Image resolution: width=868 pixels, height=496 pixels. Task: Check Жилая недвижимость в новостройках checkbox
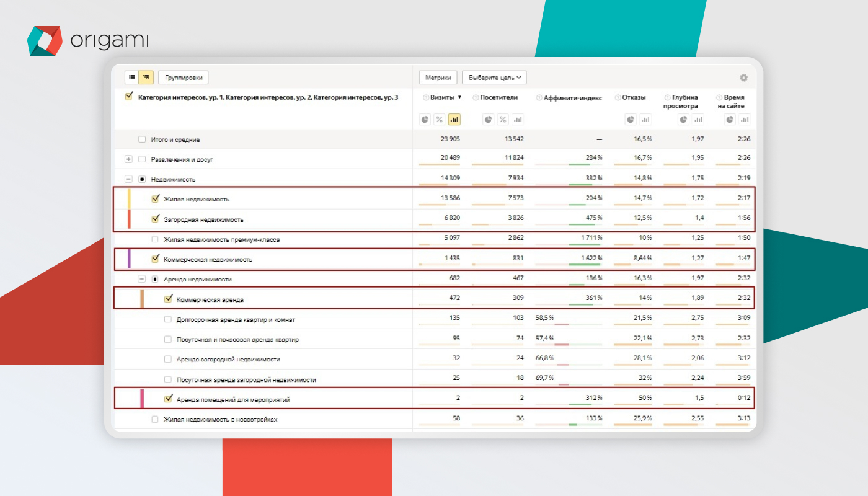(x=155, y=419)
